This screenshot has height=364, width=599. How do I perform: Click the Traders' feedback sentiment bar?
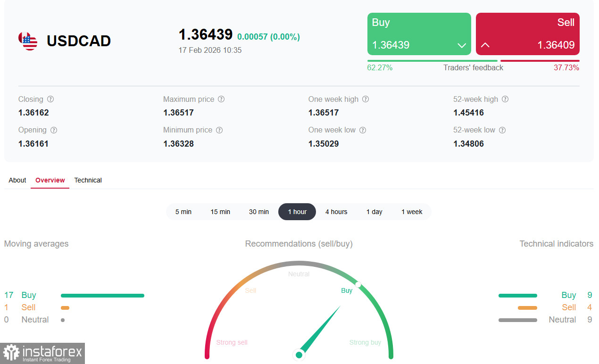[x=473, y=60]
